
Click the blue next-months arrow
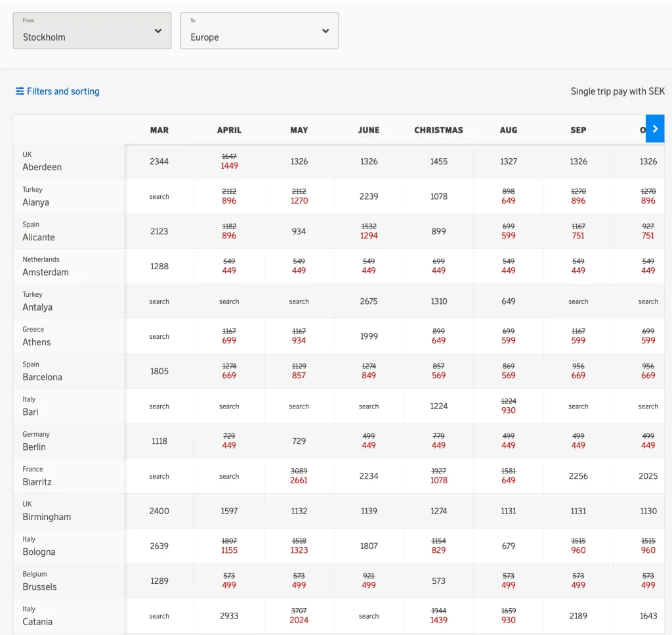coord(655,129)
